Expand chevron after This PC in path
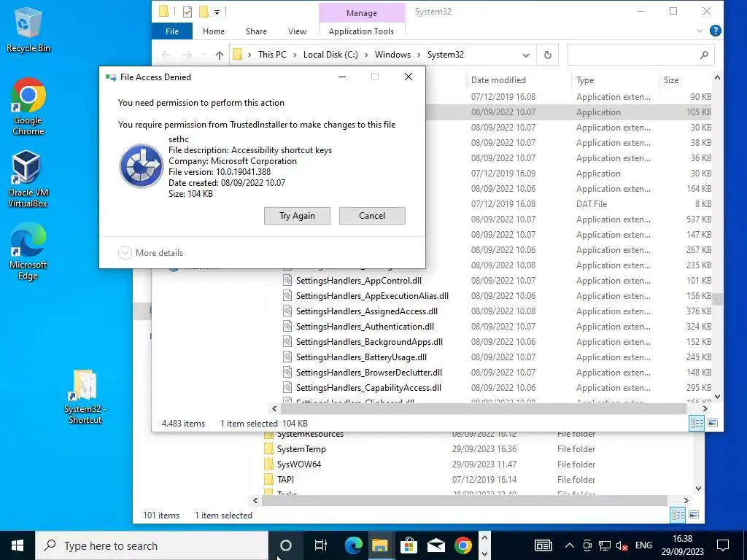747x560 pixels. [295, 55]
